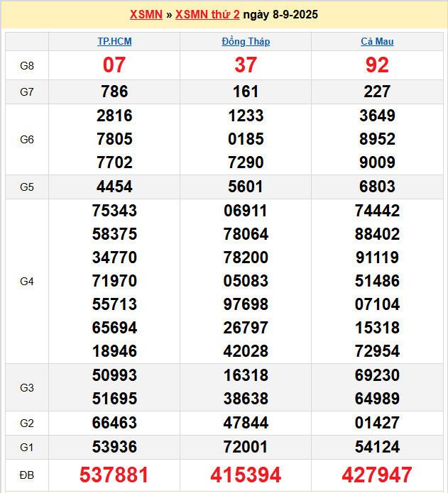Click the special prize 427947
The width and height of the screenshot is (448, 493).
(377, 475)
